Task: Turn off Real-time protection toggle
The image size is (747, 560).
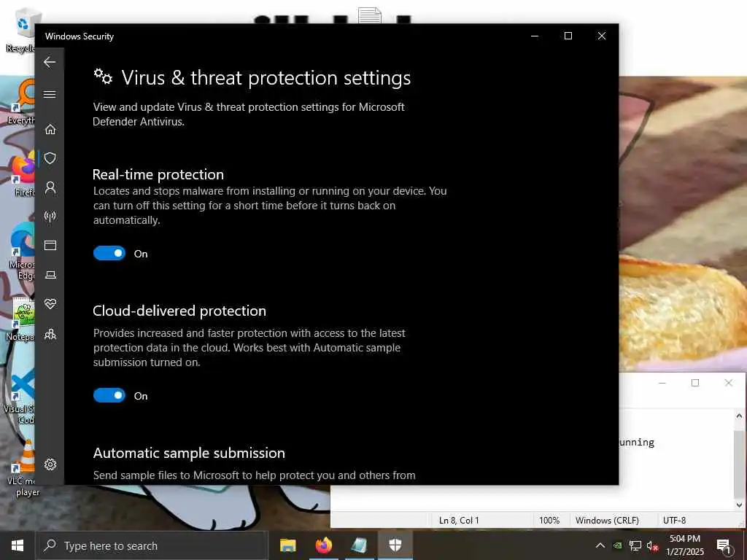Action: (x=109, y=253)
